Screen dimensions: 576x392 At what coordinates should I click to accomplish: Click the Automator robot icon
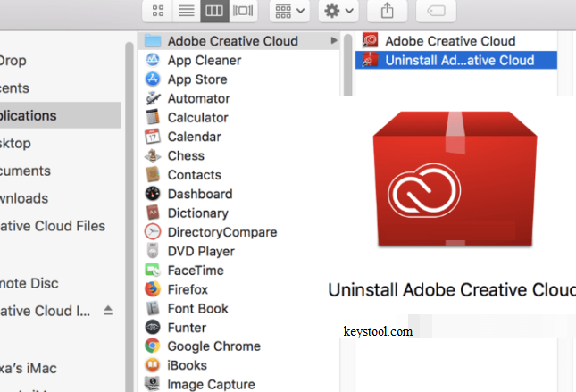(153, 98)
